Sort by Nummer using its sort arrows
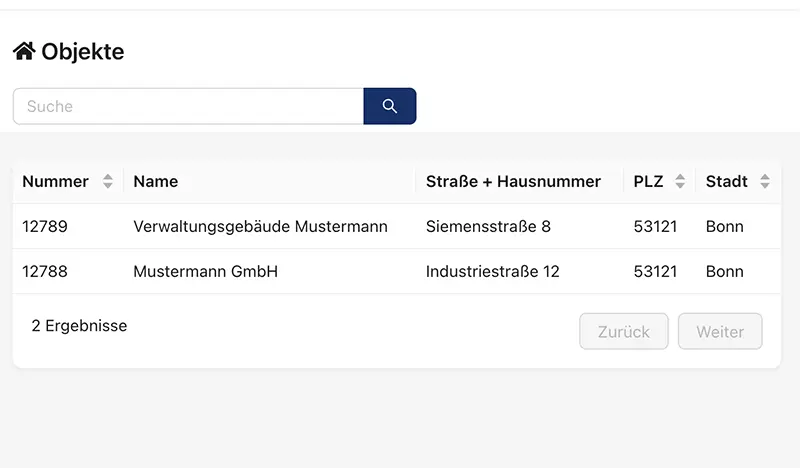The height and width of the screenshot is (468, 800). pyautogui.click(x=108, y=182)
